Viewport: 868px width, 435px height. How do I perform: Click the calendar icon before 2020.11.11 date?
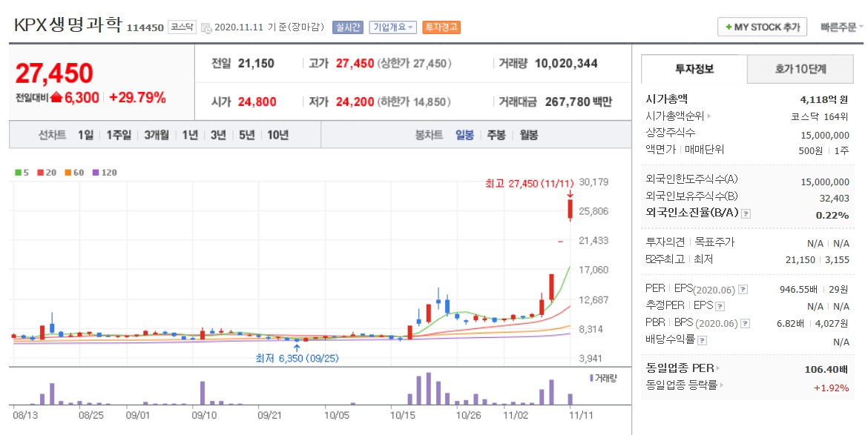[206, 27]
